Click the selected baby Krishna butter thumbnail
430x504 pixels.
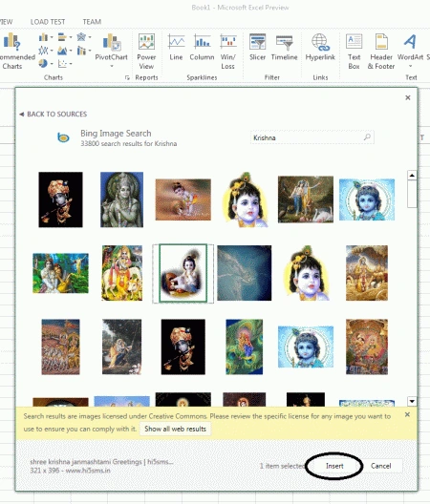[x=183, y=273]
